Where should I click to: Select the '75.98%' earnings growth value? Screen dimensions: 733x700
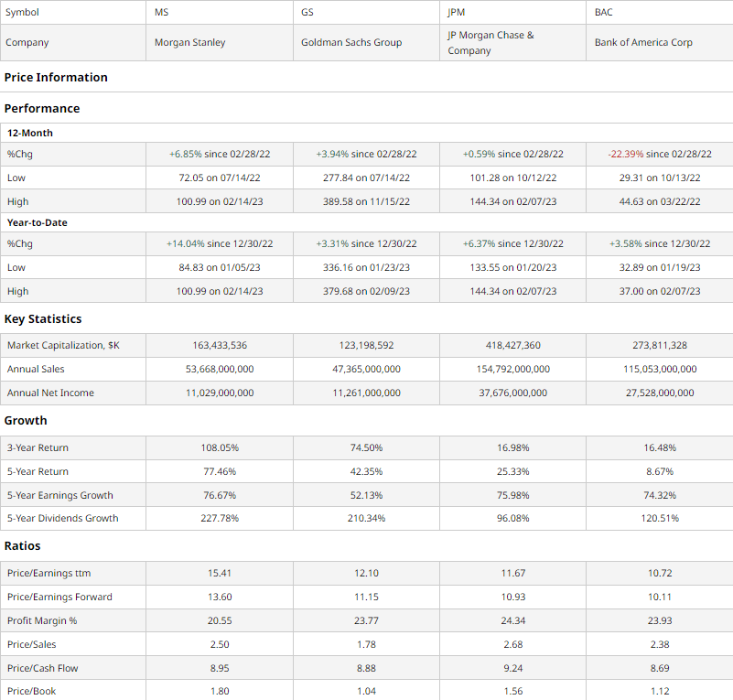[513, 496]
